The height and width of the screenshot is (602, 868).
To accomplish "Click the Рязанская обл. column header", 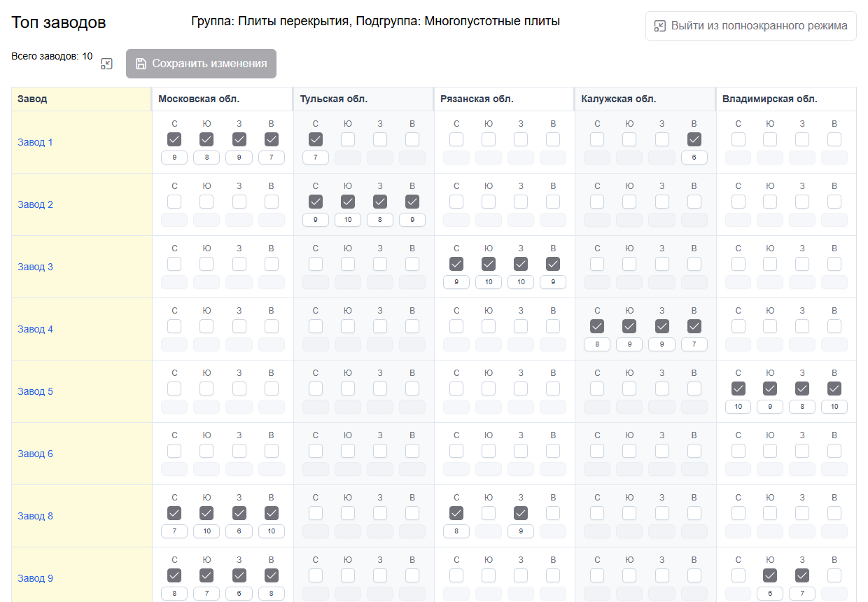I will click(504, 99).
